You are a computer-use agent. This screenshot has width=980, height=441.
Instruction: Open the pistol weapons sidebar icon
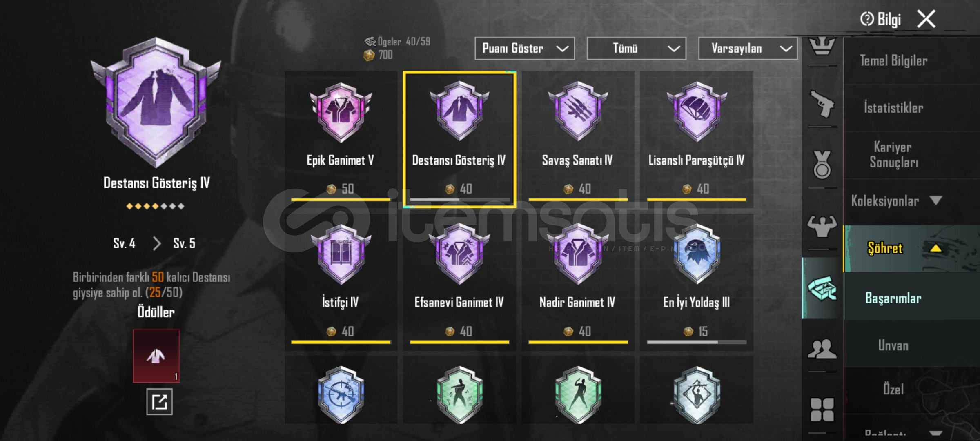pyautogui.click(x=822, y=104)
